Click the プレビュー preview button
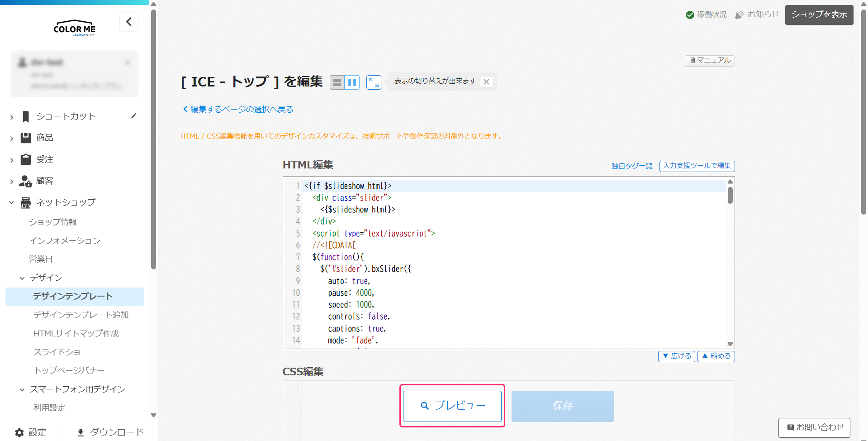Image resolution: width=868 pixels, height=441 pixels. tap(452, 406)
